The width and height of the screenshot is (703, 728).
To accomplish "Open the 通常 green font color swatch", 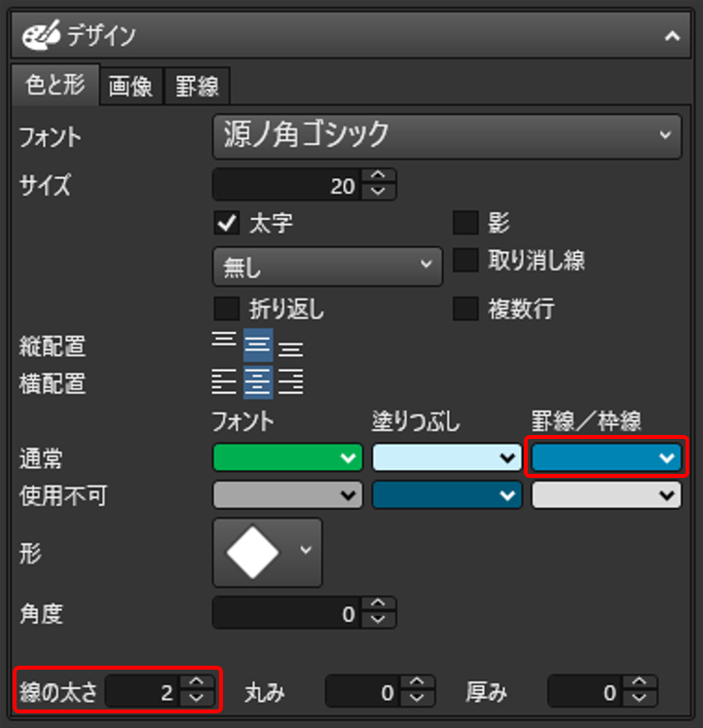I will click(x=287, y=457).
